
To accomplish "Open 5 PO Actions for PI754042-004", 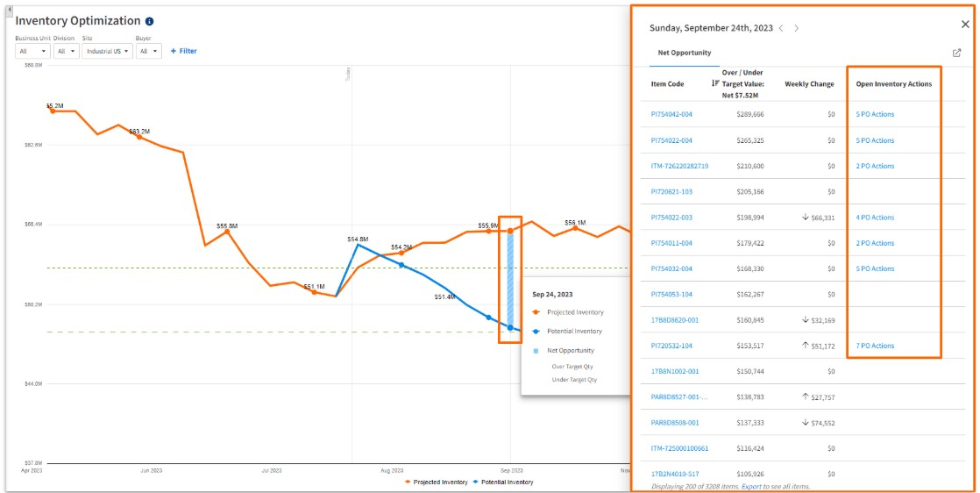I will pyautogui.click(x=875, y=115).
